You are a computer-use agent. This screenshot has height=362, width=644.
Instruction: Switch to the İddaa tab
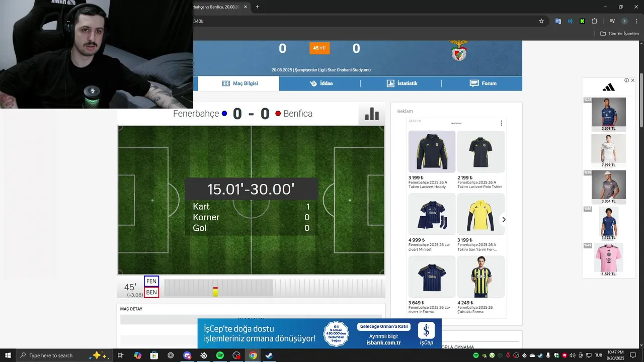(320, 83)
